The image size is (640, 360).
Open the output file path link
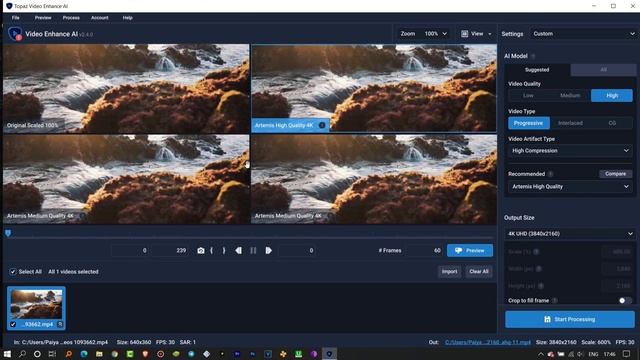(488, 342)
